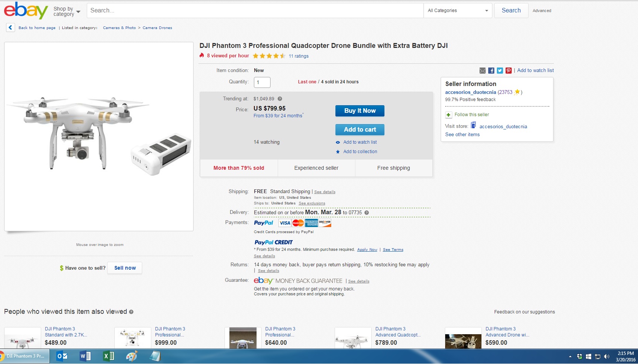Viewport: 638px width, 364px height.
Task: Share listing on Twitter icon
Action: tap(500, 71)
